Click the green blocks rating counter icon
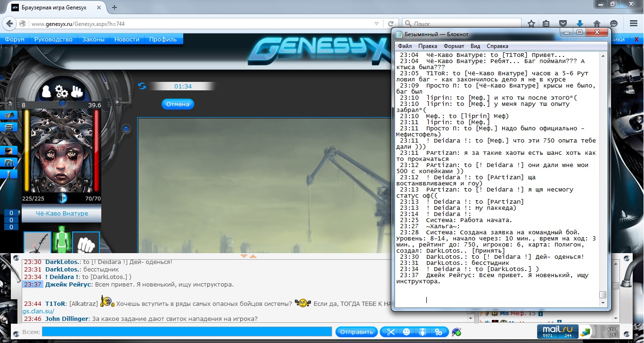Image resolution: width=644 pixels, height=343 pixels. click(x=586, y=332)
